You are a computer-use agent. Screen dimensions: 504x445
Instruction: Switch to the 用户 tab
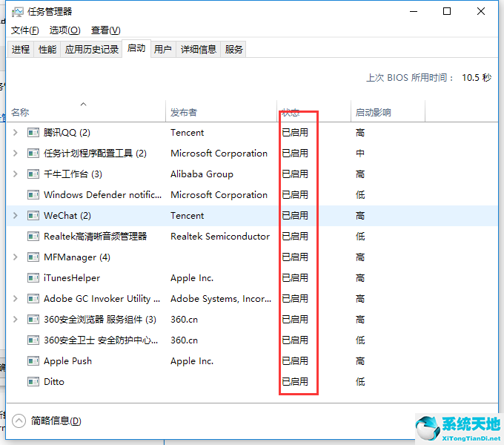click(x=162, y=49)
